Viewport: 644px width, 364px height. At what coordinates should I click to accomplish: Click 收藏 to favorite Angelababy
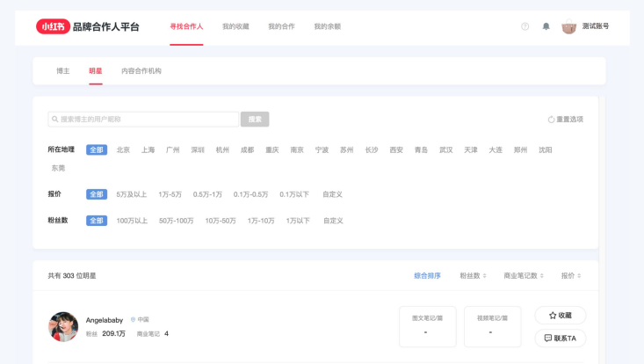561,315
